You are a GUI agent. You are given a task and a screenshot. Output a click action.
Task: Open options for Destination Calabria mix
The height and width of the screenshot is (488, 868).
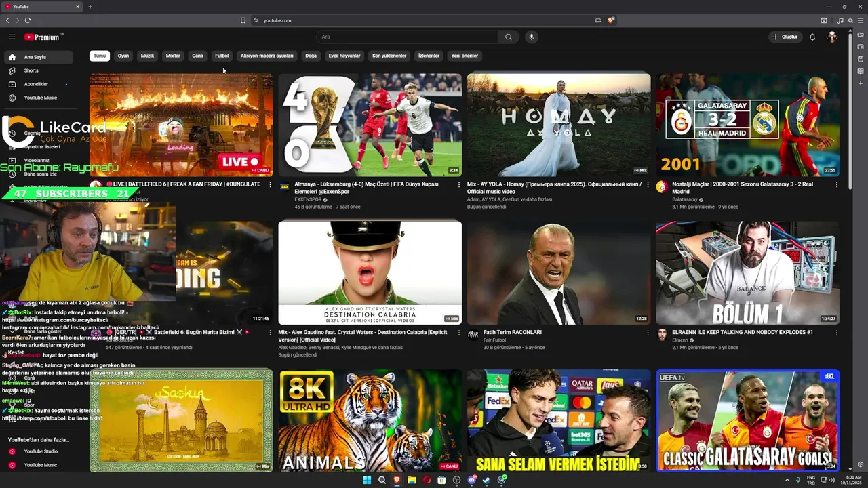click(458, 333)
